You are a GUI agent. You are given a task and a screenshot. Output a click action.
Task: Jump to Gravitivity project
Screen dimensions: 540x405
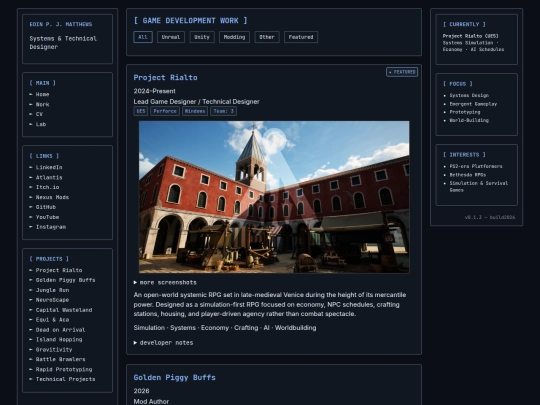(54, 350)
